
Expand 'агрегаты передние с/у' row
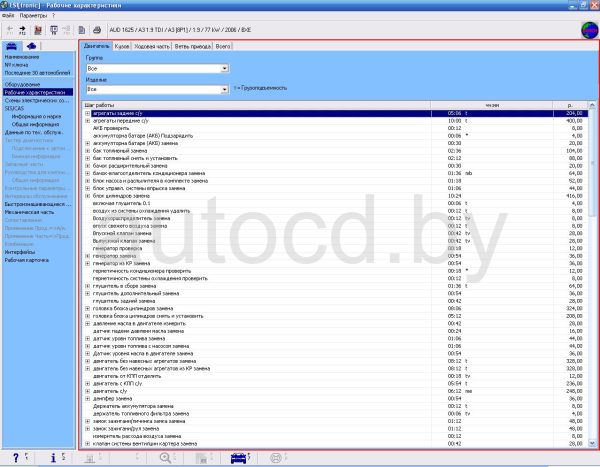click(88, 121)
